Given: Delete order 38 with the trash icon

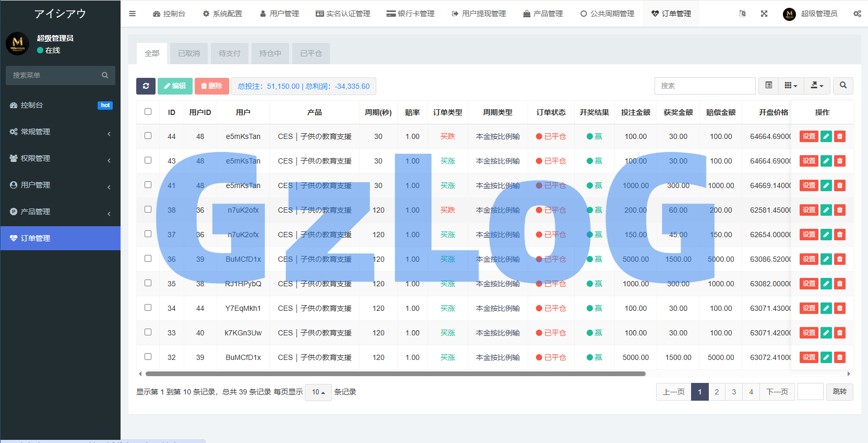Looking at the screenshot, I should [840, 210].
